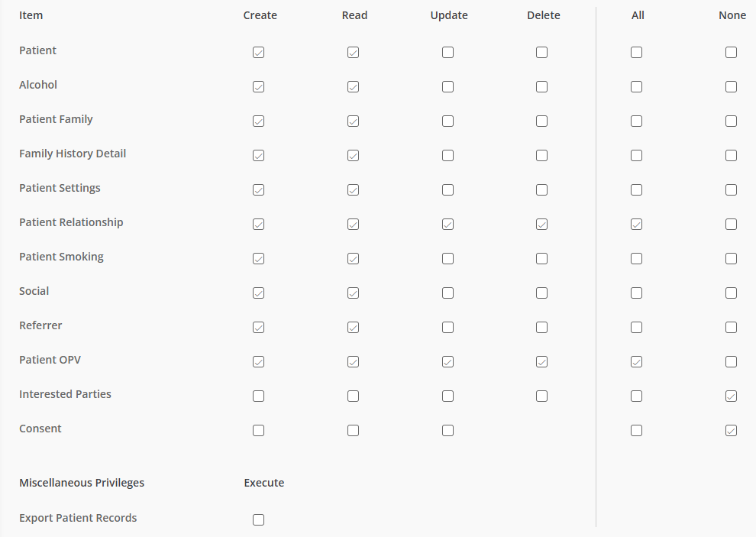This screenshot has width=756, height=537.
Task: Check None for Referrer row
Action: (x=731, y=327)
